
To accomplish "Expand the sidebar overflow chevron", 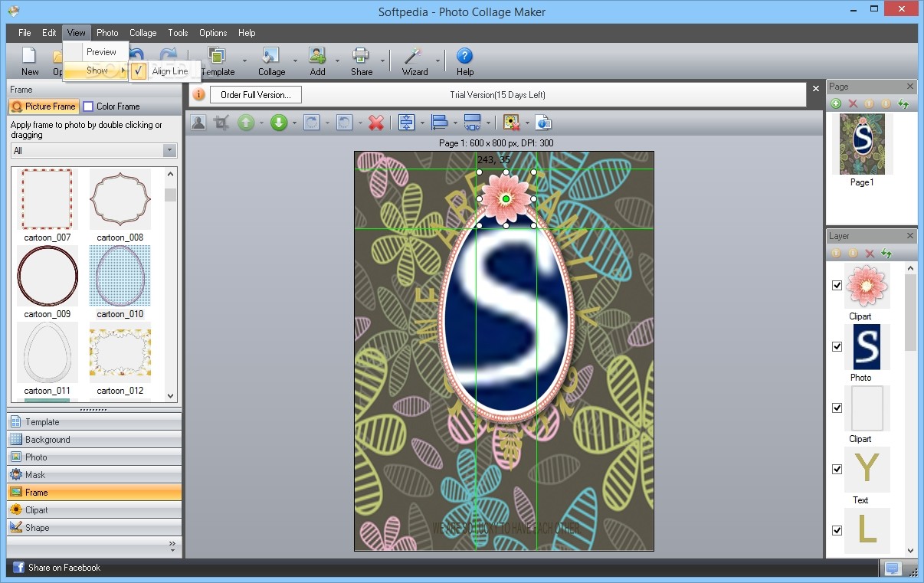I will [172, 546].
